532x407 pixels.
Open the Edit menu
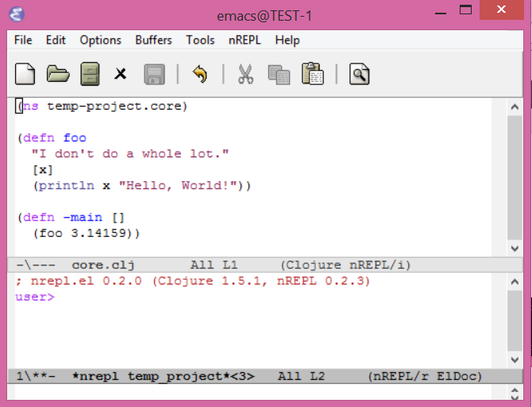[56, 40]
